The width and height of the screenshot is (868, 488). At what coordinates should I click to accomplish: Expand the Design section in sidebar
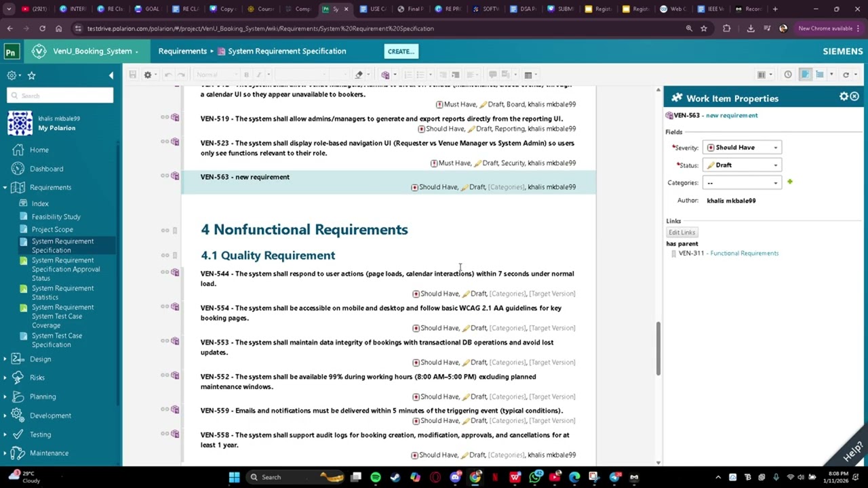coord(5,359)
